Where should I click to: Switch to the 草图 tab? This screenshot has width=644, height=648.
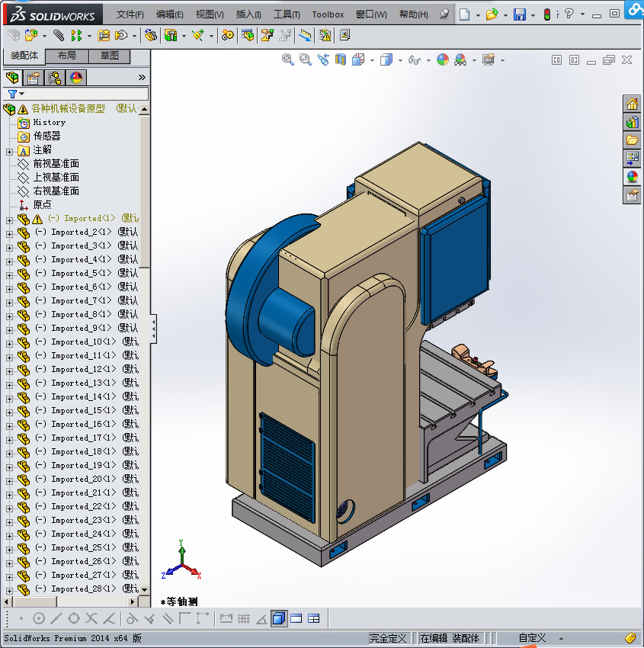coord(110,56)
